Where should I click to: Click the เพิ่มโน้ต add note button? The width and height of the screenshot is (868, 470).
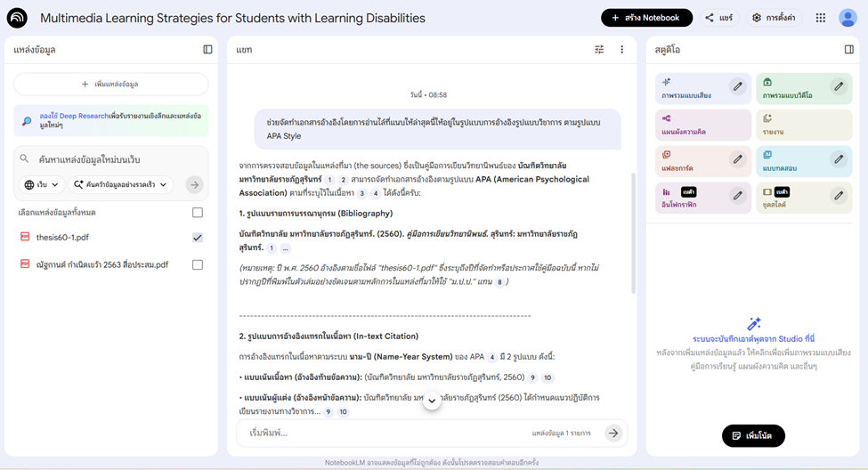coord(752,436)
